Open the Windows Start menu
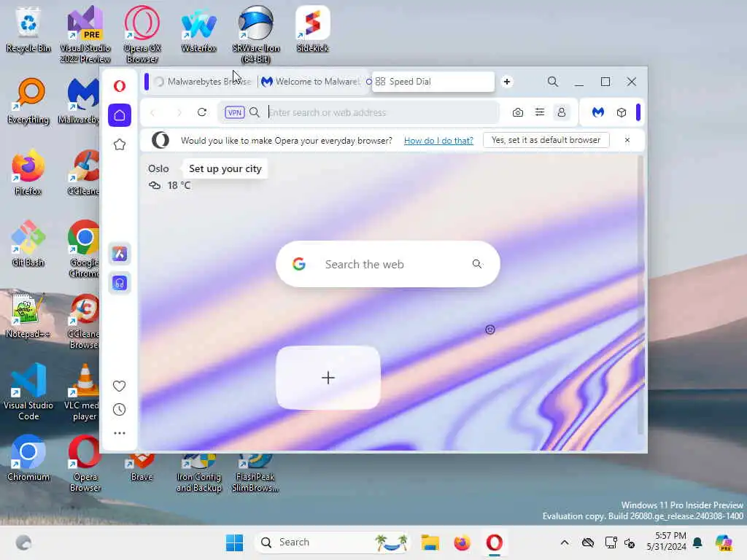 click(x=234, y=542)
